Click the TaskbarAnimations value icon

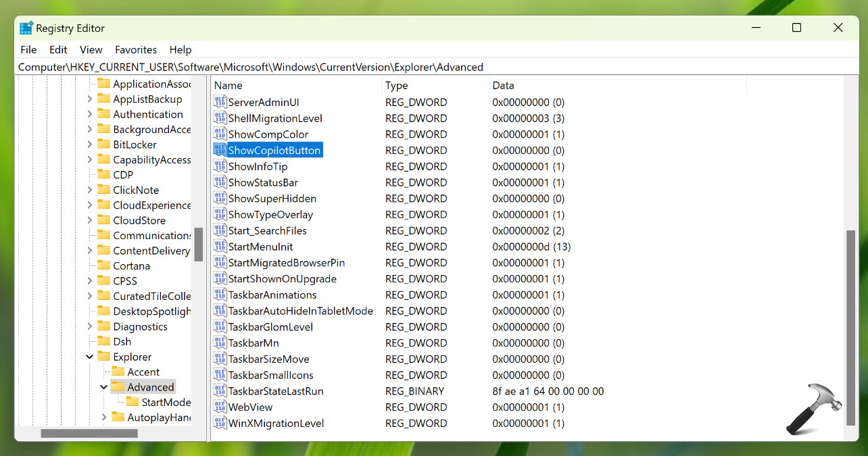220,295
